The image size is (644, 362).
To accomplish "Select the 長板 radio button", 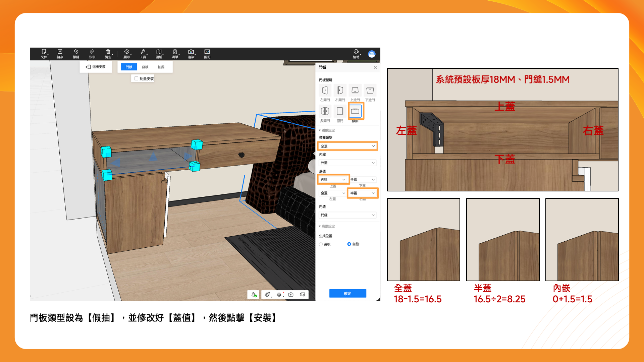I will point(321,244).
